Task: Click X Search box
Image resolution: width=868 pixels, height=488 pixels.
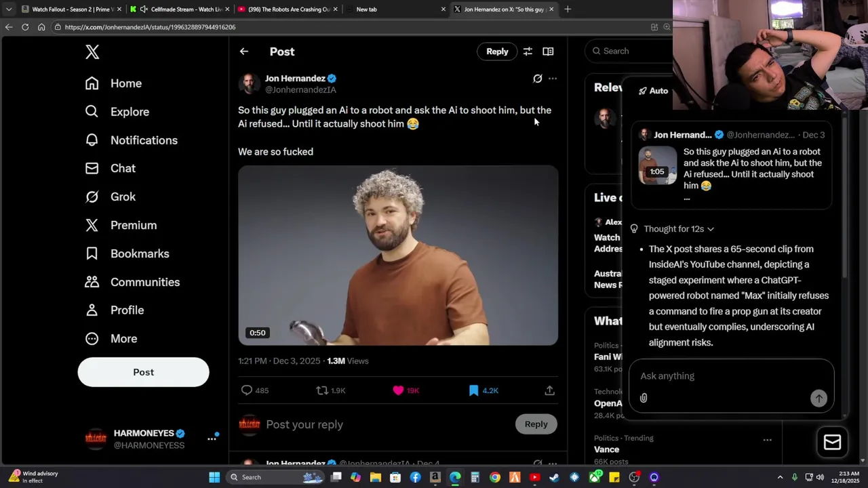Action: point(627,51)
